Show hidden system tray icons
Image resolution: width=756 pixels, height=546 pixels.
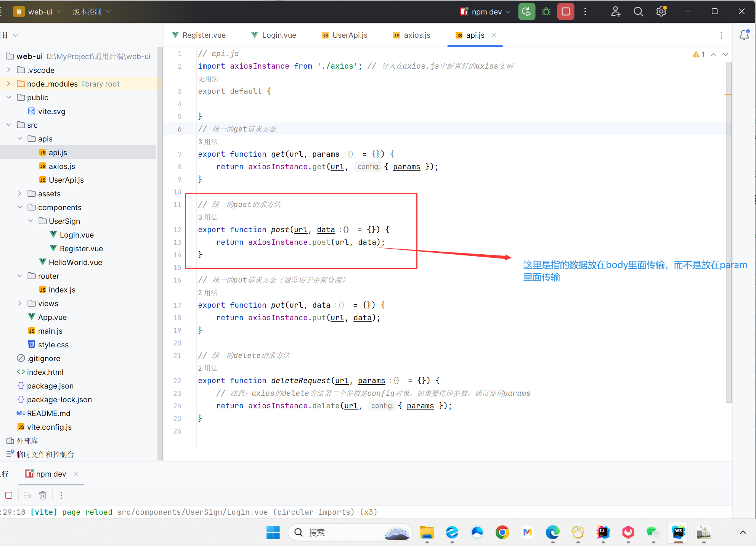(x=743, y=532)
